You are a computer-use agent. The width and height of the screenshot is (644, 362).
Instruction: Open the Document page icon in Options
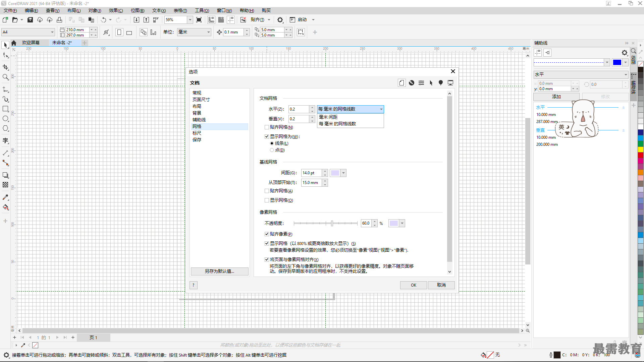coord(402,83)
